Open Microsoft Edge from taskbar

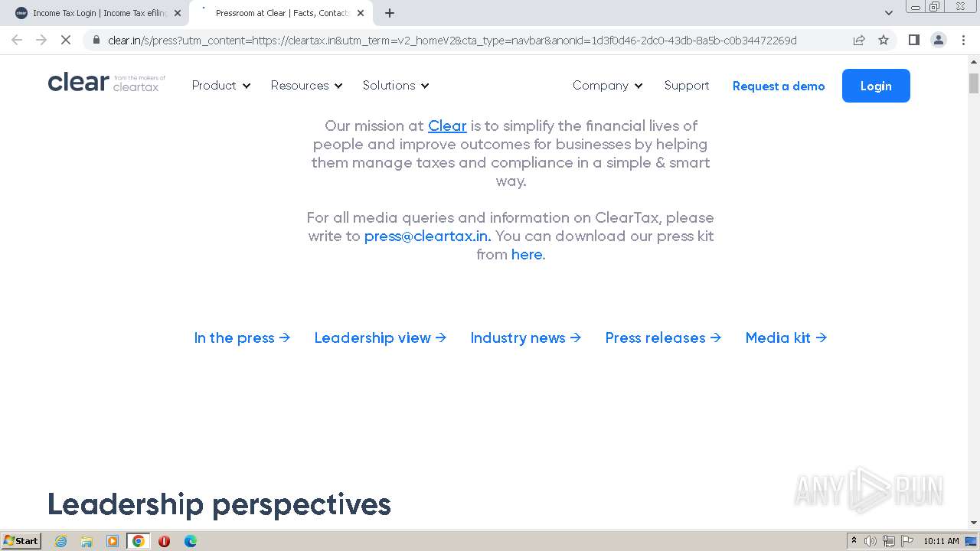(x=190, y=541)
